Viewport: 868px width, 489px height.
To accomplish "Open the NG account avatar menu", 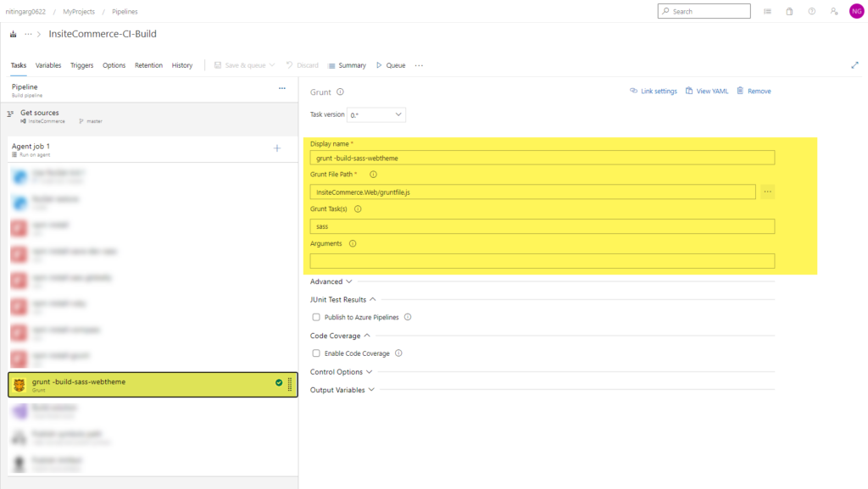I will tap(856, 11).
